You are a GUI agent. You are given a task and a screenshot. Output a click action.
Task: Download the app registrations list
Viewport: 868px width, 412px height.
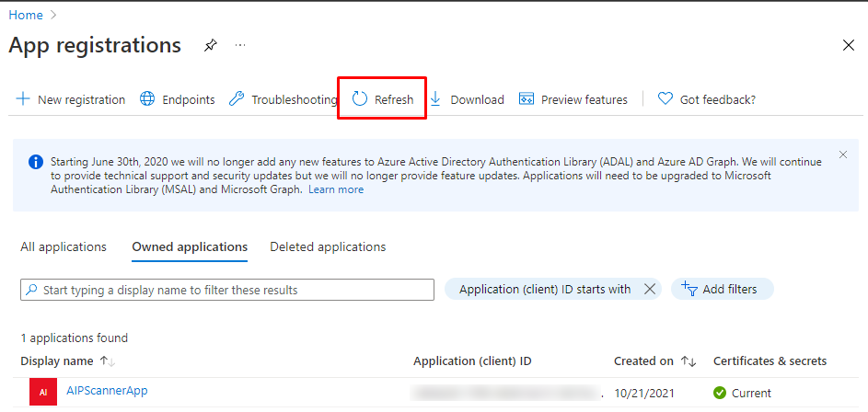tap(467, 99)
